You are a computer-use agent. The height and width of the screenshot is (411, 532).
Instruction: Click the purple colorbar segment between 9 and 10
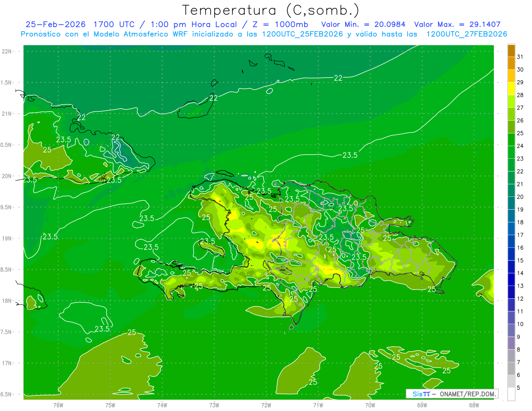[x=511, y=330]
